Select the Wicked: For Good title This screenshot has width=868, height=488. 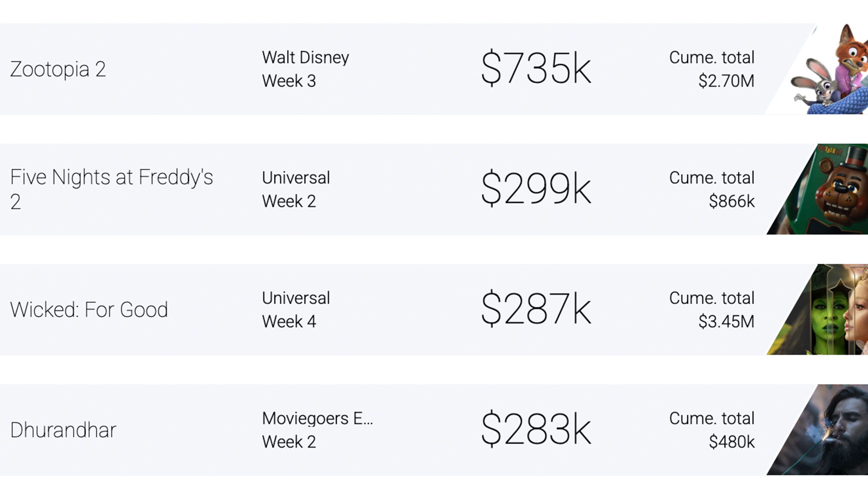89,310
